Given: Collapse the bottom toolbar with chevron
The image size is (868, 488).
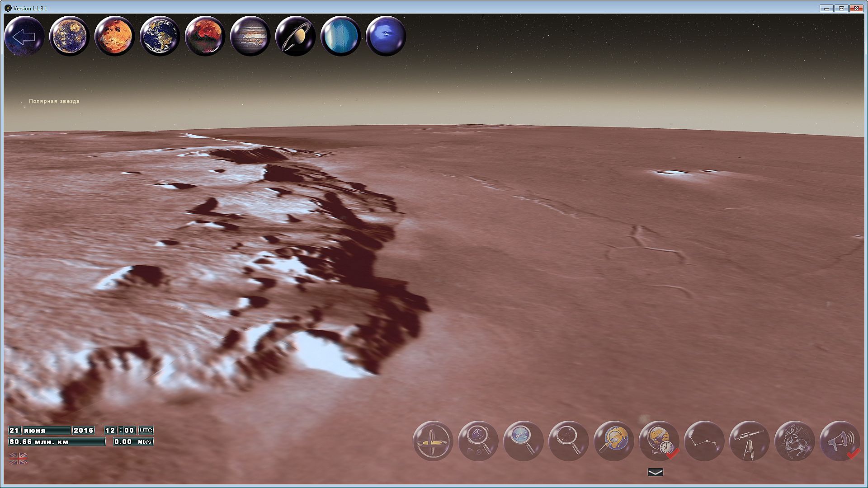Looking at the screenshot, I should click(x=655, y=472).
